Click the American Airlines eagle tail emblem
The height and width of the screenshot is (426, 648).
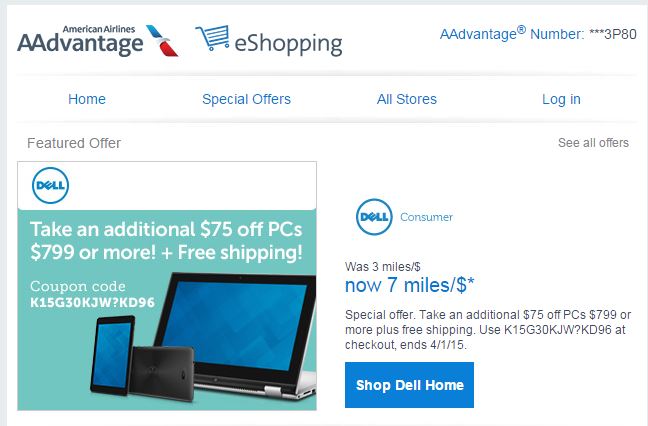pyautogui.click(x=162, y=40)
